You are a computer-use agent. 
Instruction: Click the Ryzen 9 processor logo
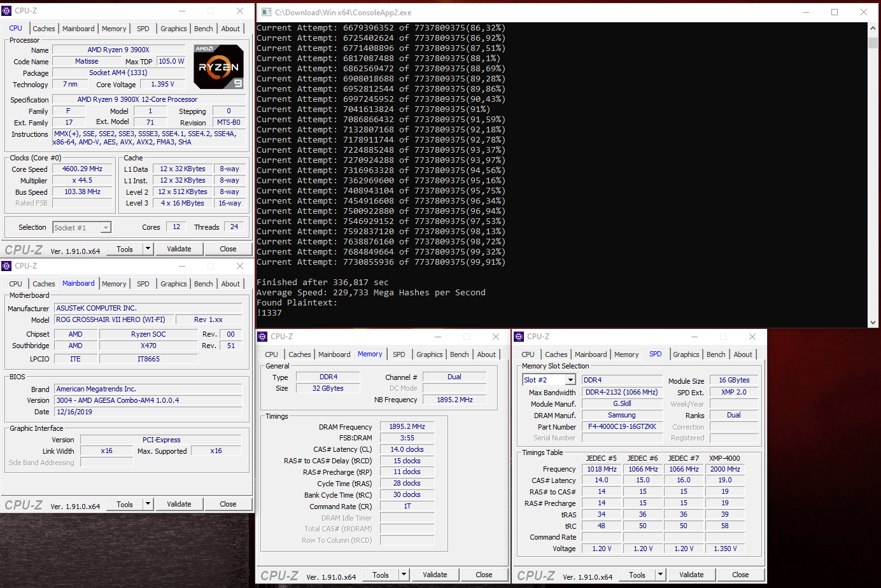[x=218, y=66]
